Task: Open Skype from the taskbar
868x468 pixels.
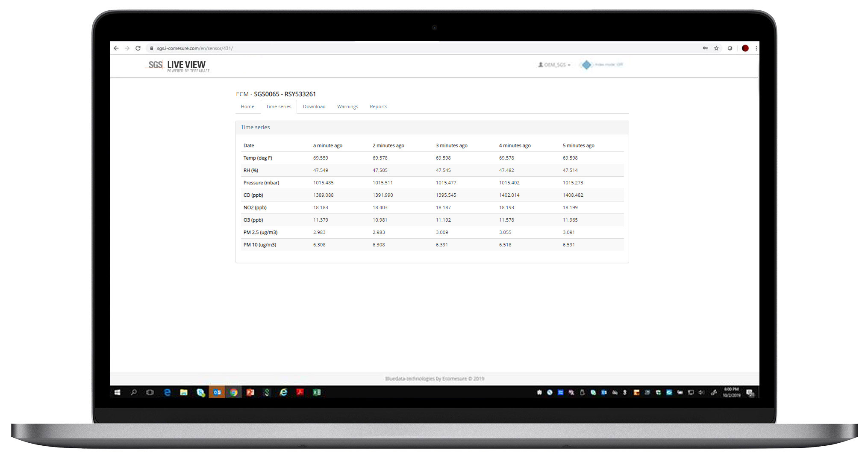Action: pyautogui.click(x=200, y=392)
